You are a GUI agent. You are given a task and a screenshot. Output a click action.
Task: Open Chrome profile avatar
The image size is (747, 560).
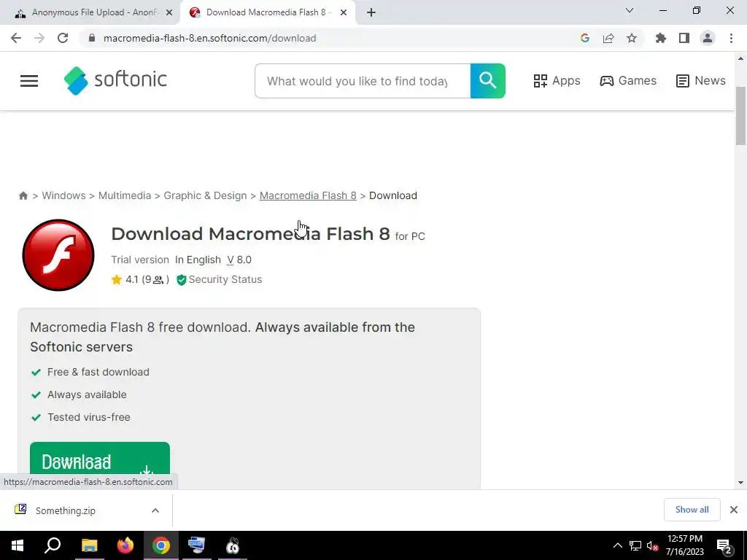(x=708, y=38)
